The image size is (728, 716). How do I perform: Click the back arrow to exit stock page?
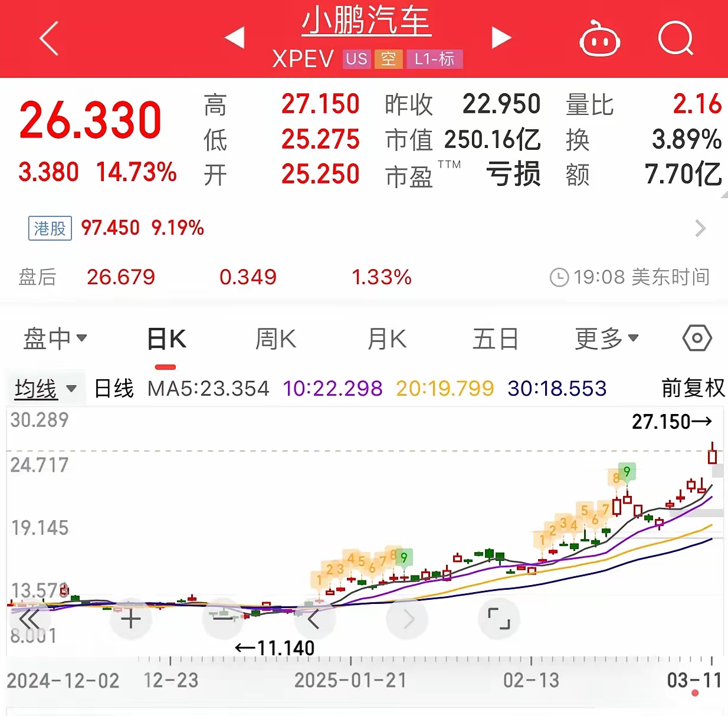tap(50, 38)
